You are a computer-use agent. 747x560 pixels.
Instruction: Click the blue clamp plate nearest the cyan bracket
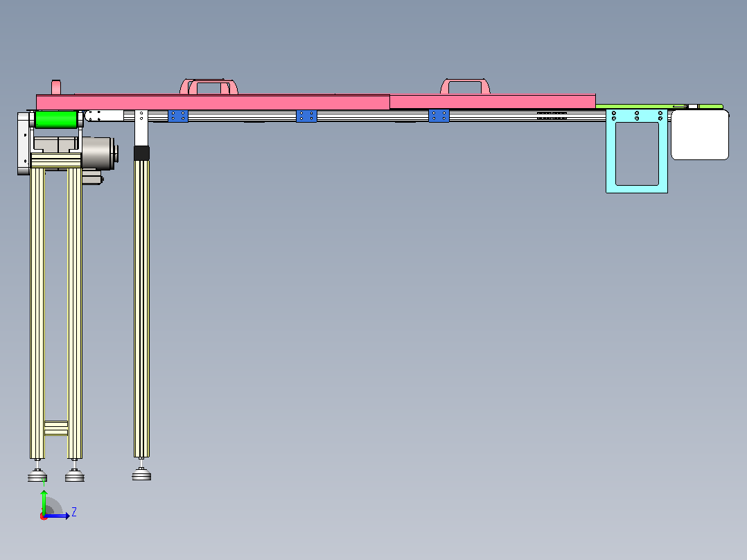tap(439, 116)
